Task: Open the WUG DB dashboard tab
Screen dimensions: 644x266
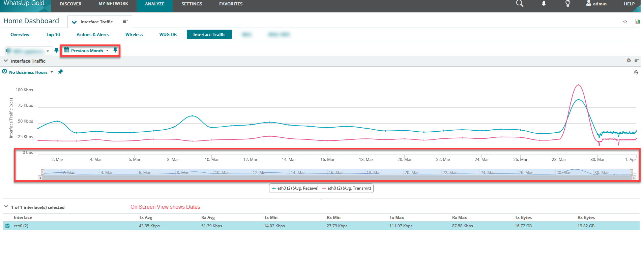Action: pyautogui.click(x=168, y=35)
